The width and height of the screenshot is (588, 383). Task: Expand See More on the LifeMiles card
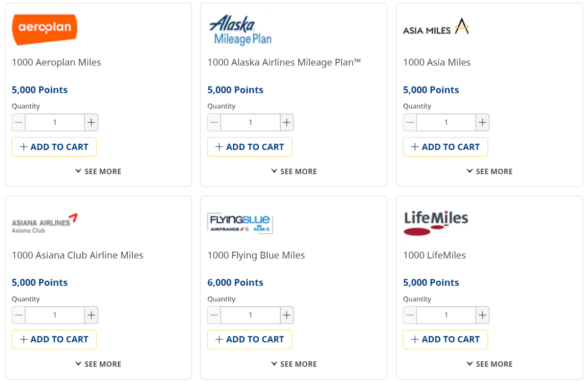click(x=489, y=364)
